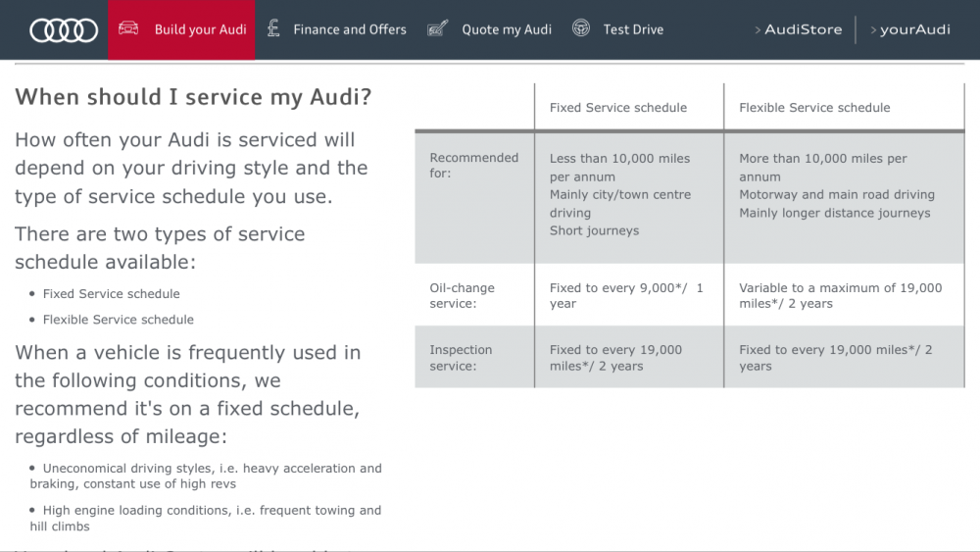
Task: Click the chevron before yourAudi
Action: point(873,30)
